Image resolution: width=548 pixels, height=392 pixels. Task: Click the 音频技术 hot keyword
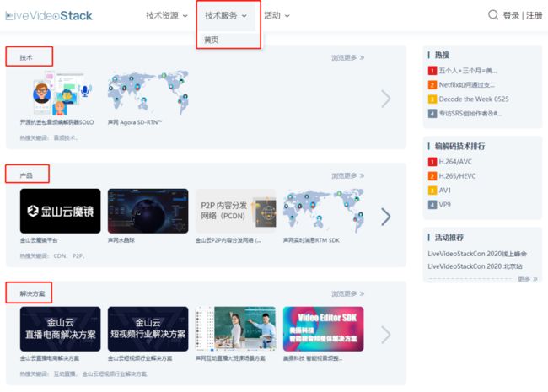66,138
